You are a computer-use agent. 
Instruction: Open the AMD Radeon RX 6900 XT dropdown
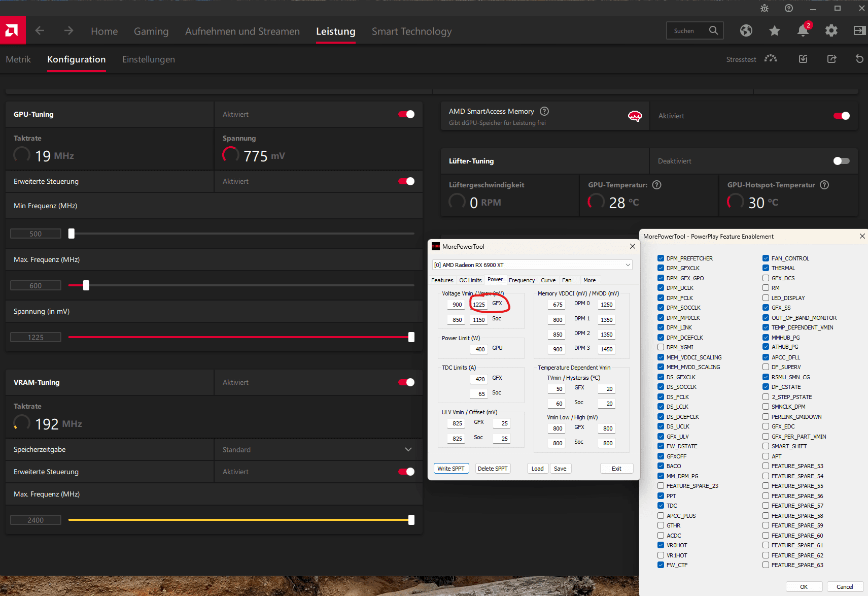coord(532,265)
